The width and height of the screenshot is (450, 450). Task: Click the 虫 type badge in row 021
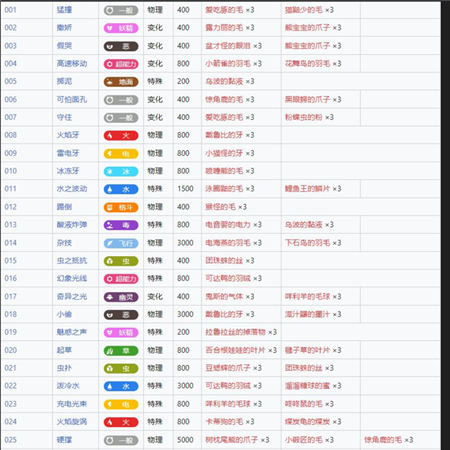click(121, 368)
